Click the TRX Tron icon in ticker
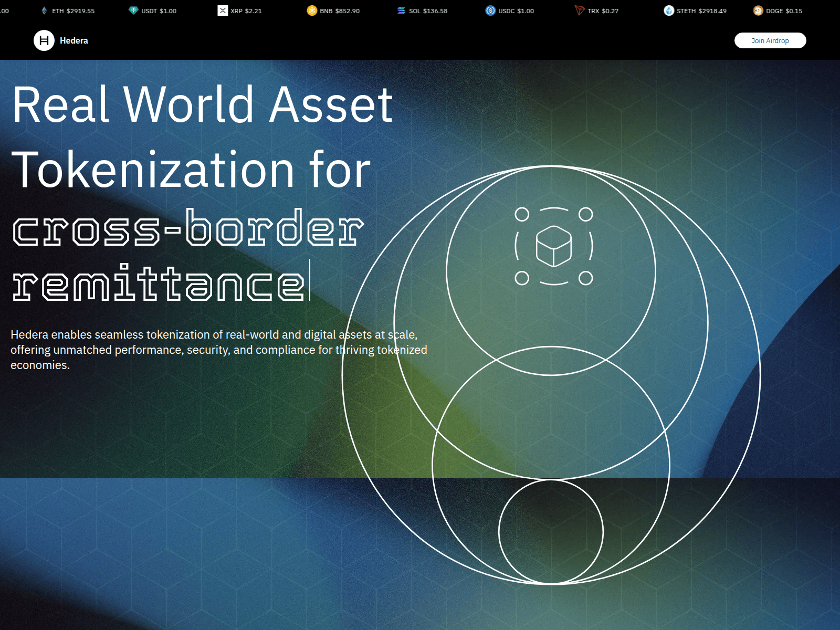Viewport: 840px width, 630px height. click(x=580, y=10)
